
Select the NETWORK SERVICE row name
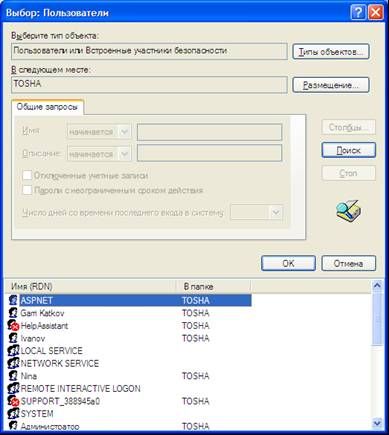click(x=60, y=363)
